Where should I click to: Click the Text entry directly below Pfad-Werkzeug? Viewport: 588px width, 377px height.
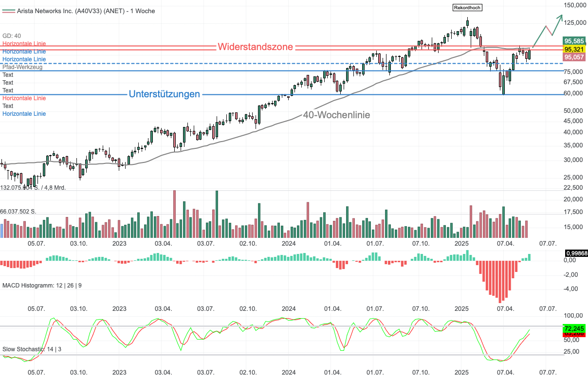8,75
